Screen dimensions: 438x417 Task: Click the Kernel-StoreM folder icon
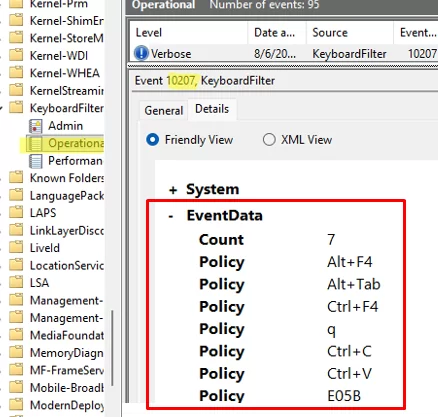click(x=16, y=38)
